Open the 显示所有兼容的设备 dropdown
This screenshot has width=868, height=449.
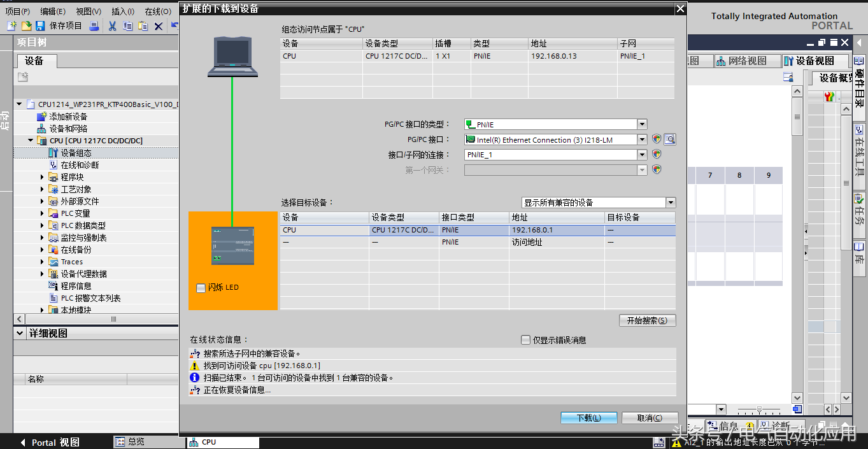[671, 203]
